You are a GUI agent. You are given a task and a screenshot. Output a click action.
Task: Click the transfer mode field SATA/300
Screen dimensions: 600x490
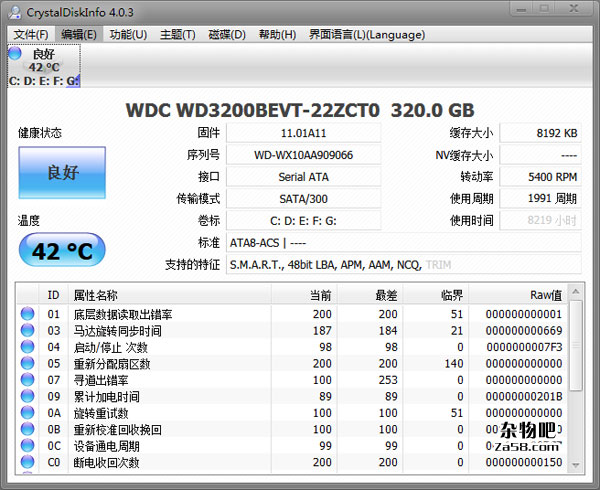pos(303,199)
